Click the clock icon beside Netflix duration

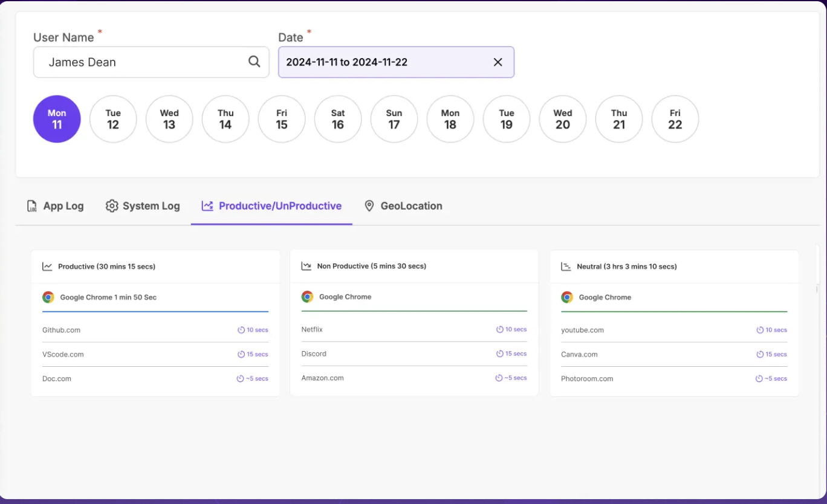click(x=500, y=329)
